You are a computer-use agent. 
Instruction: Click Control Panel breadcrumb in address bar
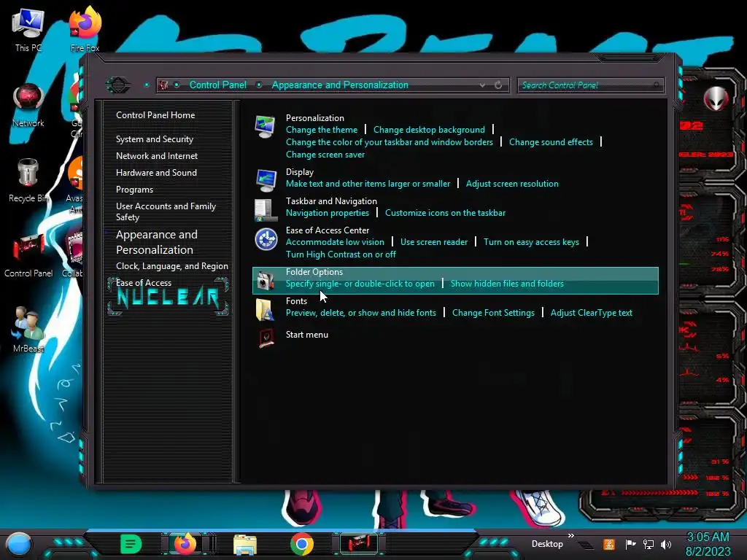(217, 85)
